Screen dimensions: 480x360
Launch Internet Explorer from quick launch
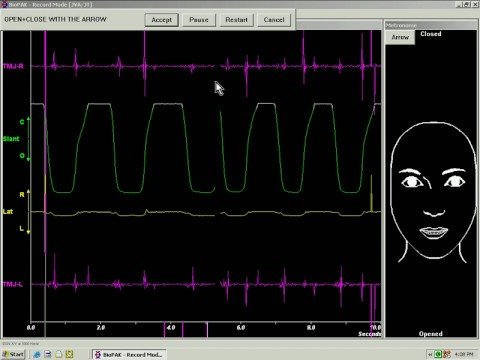pos(37,354)
